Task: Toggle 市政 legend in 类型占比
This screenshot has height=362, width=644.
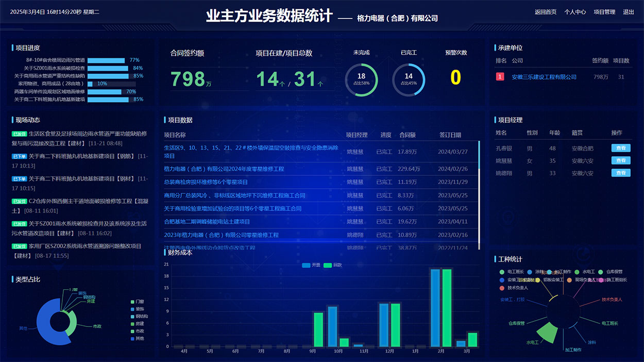Action: 137,331
